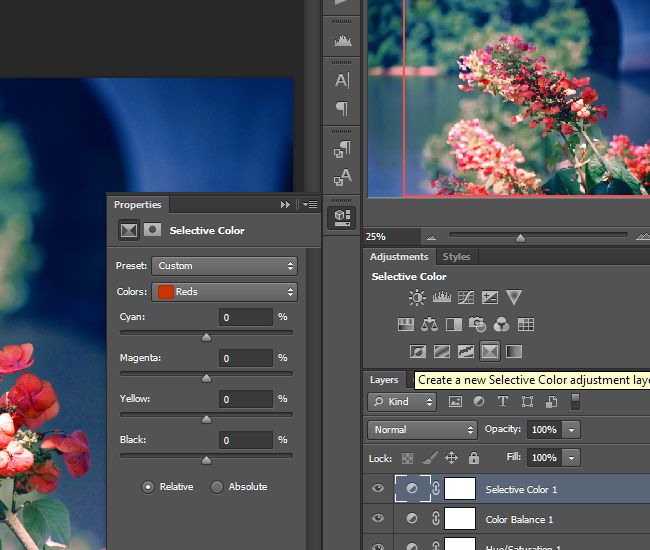Open the Normal blend mode dropdown
Viewport: 650px width, 550px height.
click(422, 429)
